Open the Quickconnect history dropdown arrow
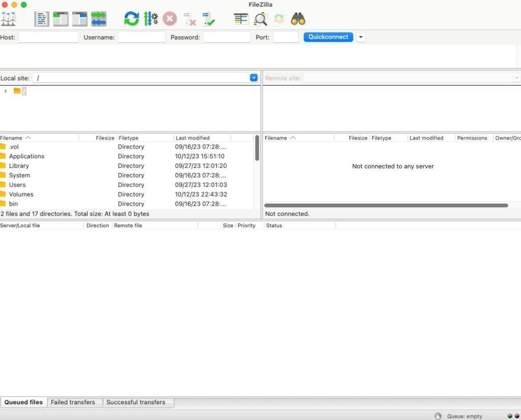The width and height of the screenshot is (521, 420). pyautogui.click(x=361, y=37)
